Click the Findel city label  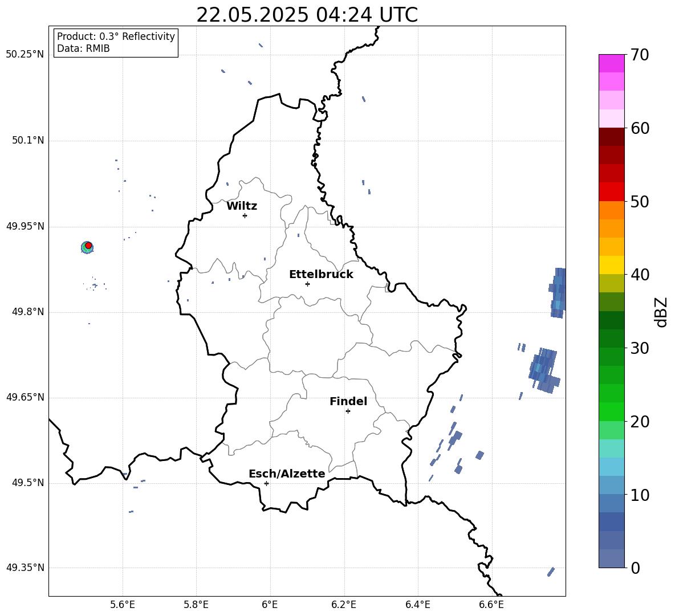[348, 401]
